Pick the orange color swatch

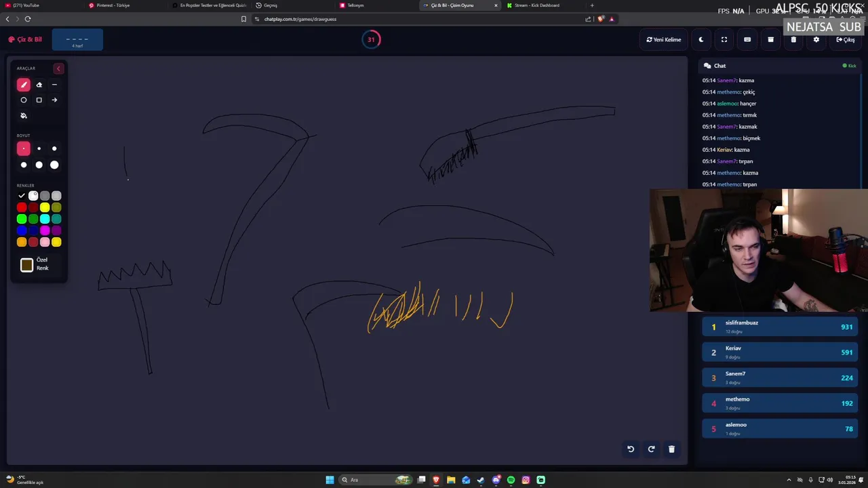pyautogui.click(x=22, y=242)
